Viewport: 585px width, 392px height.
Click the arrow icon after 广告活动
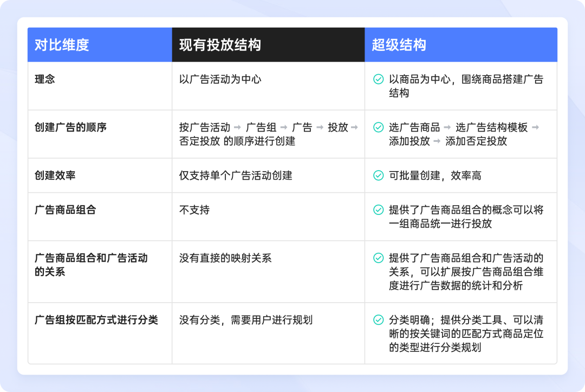pyautogui.click(x=237, y=126)
